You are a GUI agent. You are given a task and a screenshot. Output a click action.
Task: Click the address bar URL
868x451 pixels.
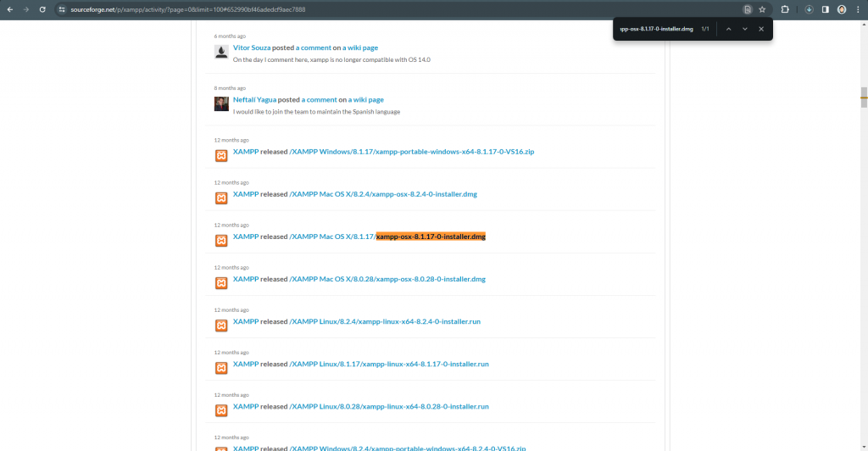[187, 9]
